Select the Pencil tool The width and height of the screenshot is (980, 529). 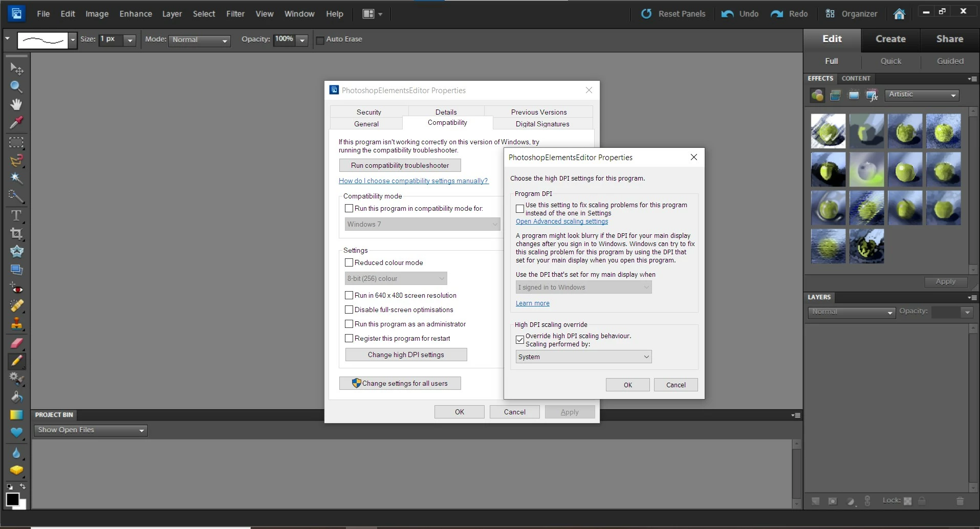(x=16, y=361)
